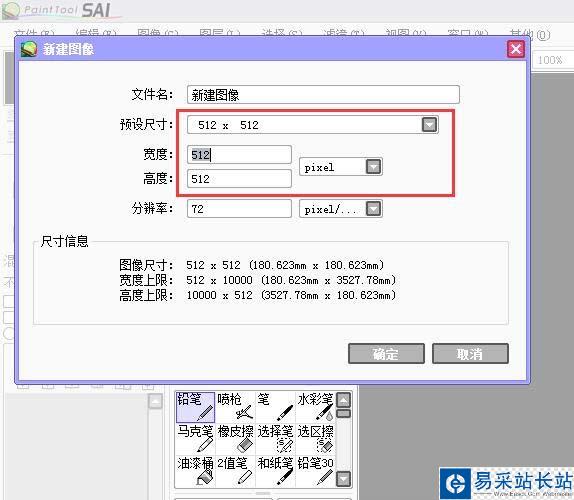The width and height of the screenshot is (574, 500).
Task: Select the 2值笔 (Binary pen) tool
Action: coord(235,471)
